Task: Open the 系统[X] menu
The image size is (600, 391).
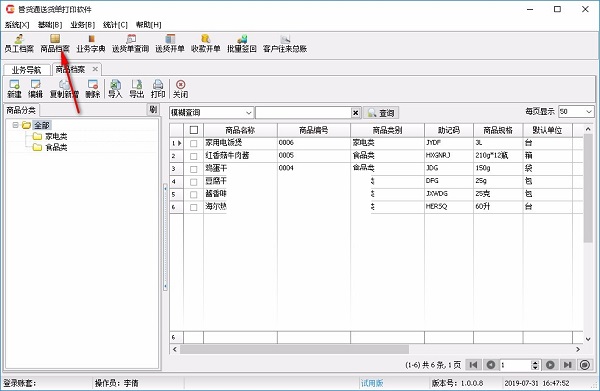Action: (17, 25)
